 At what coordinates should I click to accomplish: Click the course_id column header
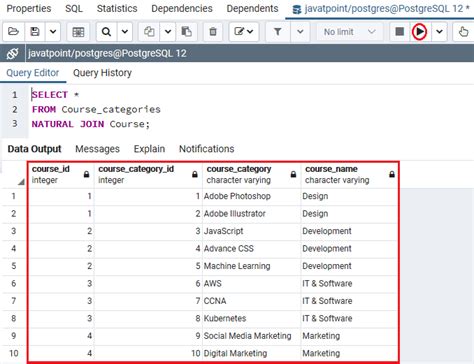coord(60,174)
